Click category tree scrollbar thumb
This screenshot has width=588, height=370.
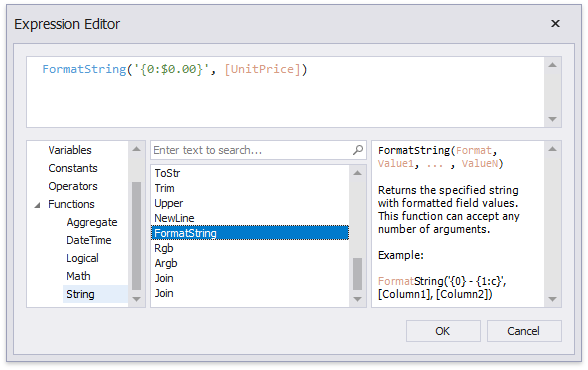point(136,236)
